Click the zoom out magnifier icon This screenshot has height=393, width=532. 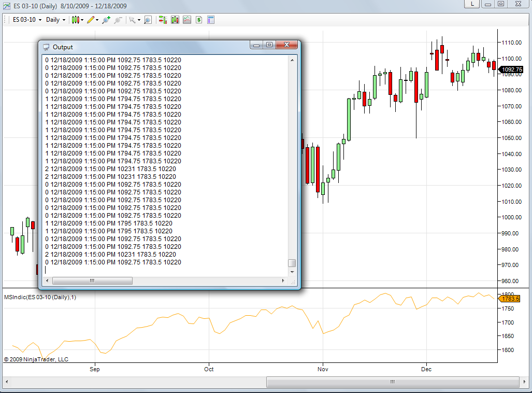coord(118,20)
